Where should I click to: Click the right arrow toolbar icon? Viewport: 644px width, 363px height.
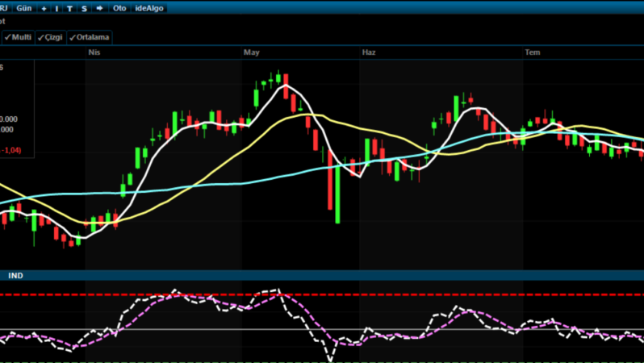coord(99,8)
